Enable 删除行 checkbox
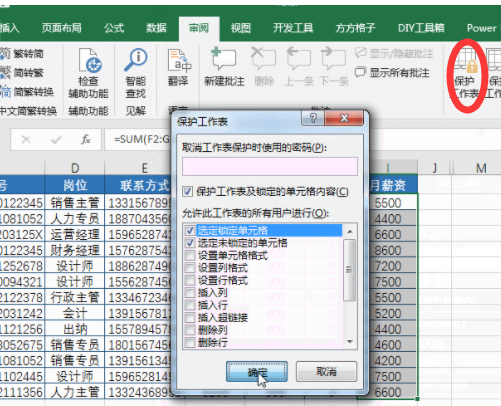501x406 pixels. 190,342
